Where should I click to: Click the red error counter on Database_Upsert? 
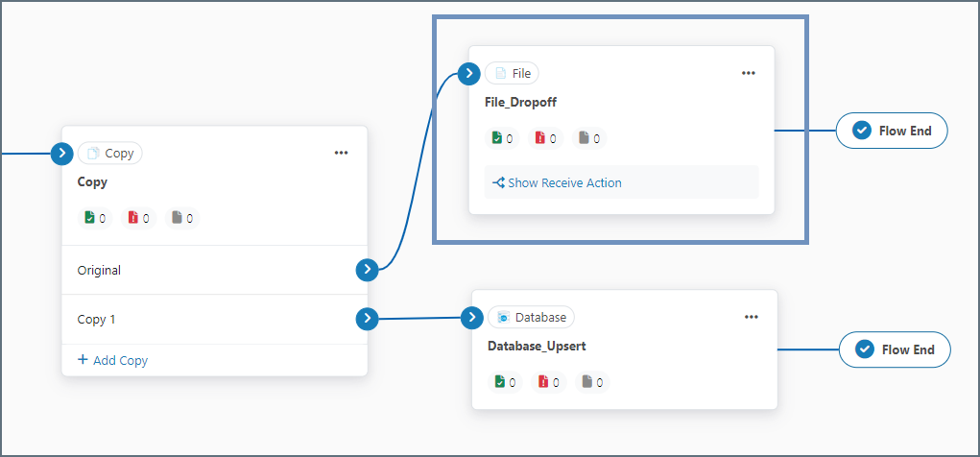click(x=548, y=382)
